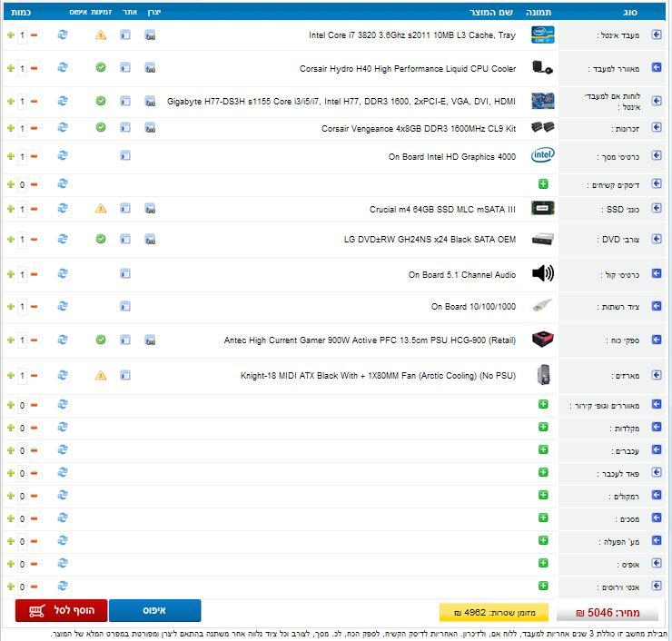Expand the memory (זכרונות) category arrow
The width and height of the screenshot is (672, 641).
click(x=657, y=127)
